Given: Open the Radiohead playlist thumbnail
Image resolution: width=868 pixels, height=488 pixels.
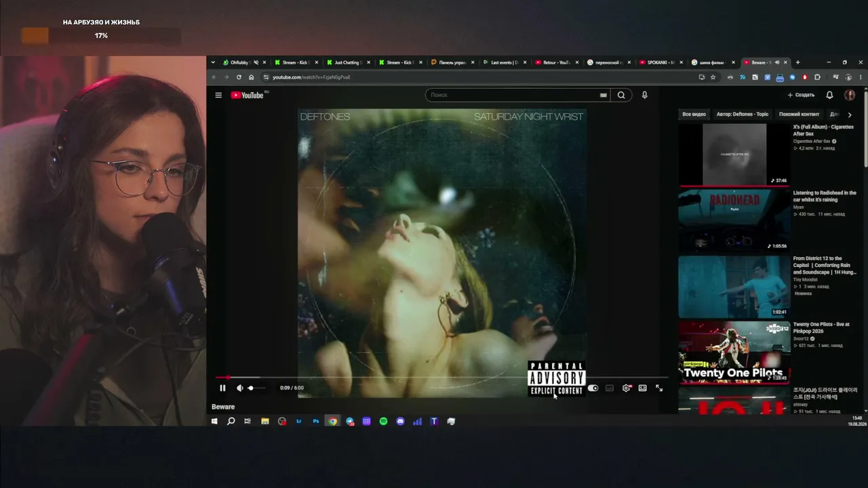Looking at the screenshot, I should [734, 220].
